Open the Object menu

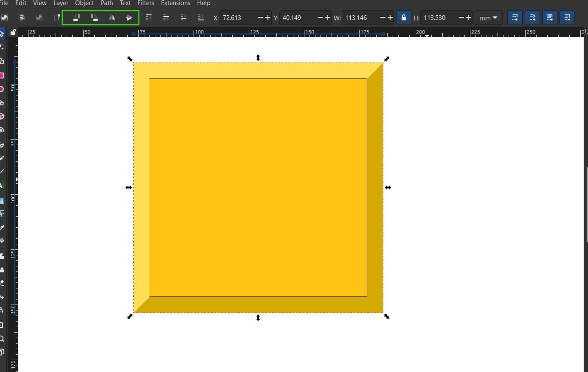84,3
